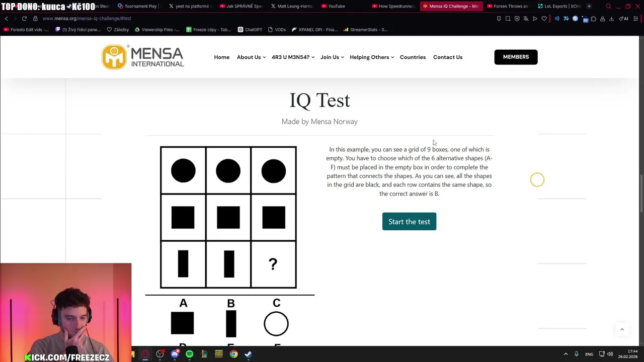Open the easy setup sliders icon

point(635,19)
